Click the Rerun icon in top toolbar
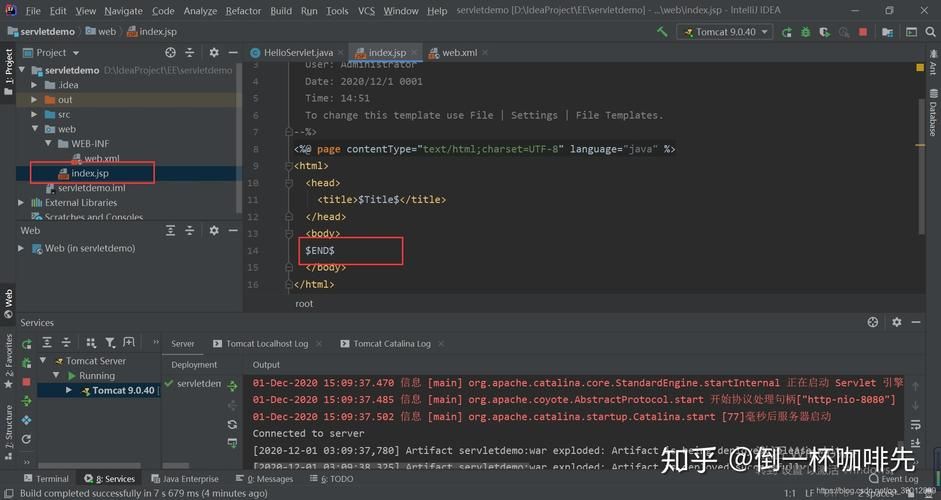941x500 pixels. point(786,32)
